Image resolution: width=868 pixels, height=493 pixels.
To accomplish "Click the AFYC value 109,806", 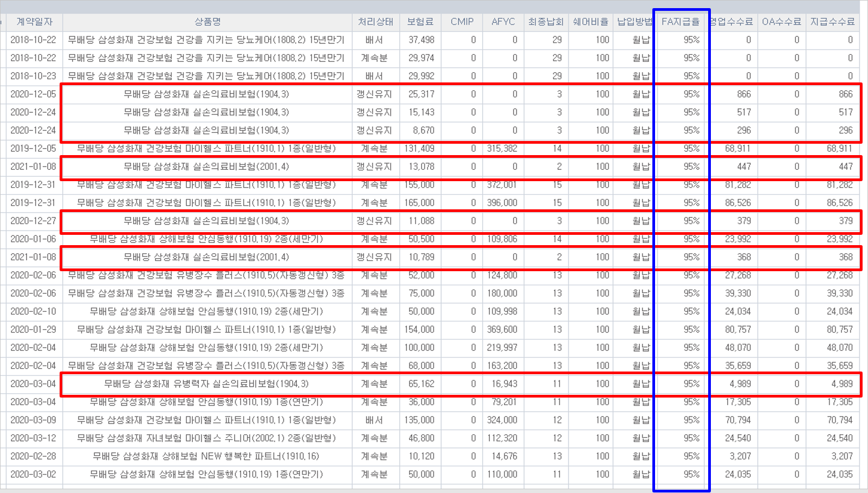I will tap(502, 239).
